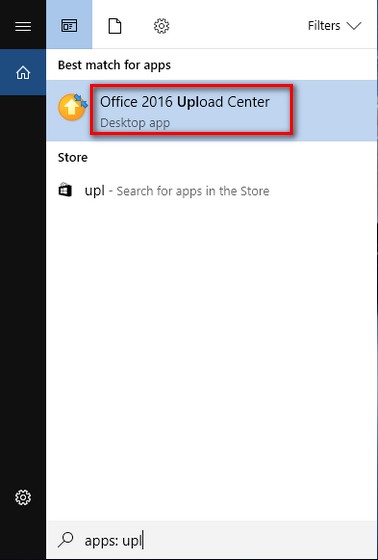Screen dimensions: 378x560
Task: Click the magnifier icon in search box
Action: (x=65, y=540)
